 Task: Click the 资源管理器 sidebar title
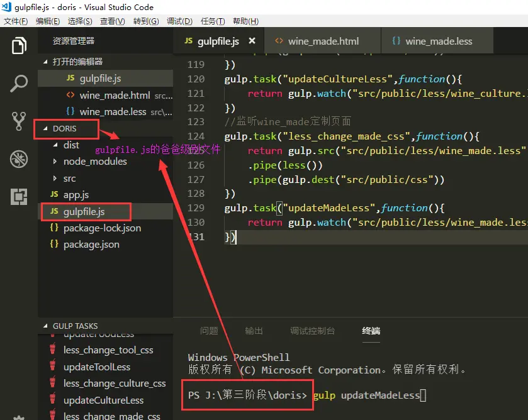(x=74, y=41)
